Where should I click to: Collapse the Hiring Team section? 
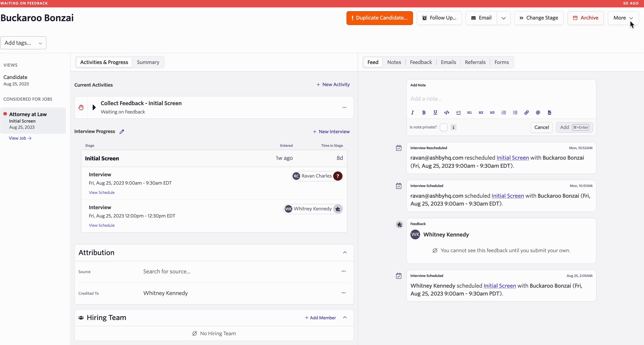pos(345,317)
